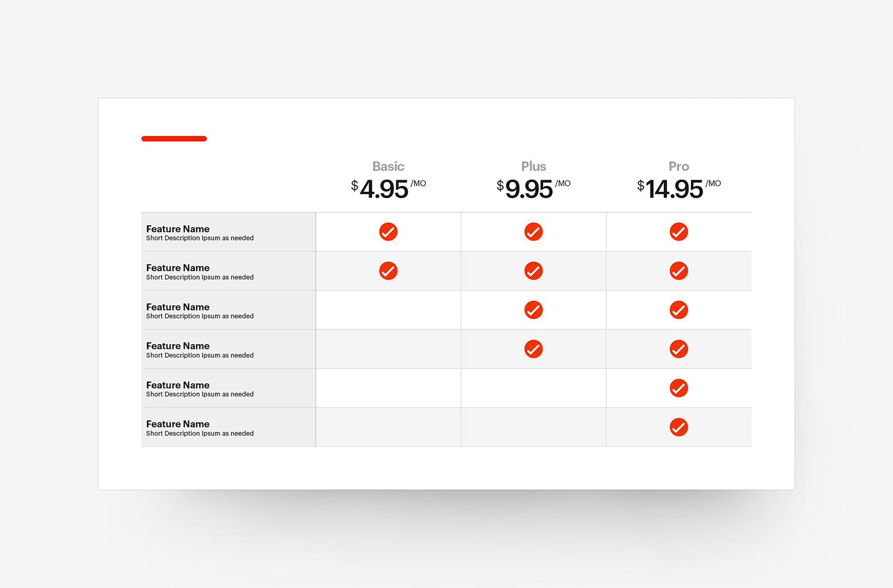Click the Plus plan checkmark in third feature row
The height and width of the screenshot is (588, 893).
pyautogui.click(x=534, y=310)
